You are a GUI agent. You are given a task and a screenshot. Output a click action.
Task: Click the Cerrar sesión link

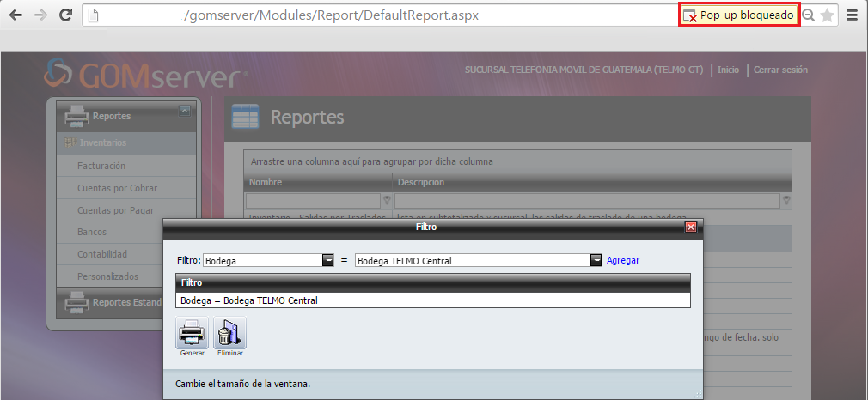pyautogui.click(x=780, y=70)
